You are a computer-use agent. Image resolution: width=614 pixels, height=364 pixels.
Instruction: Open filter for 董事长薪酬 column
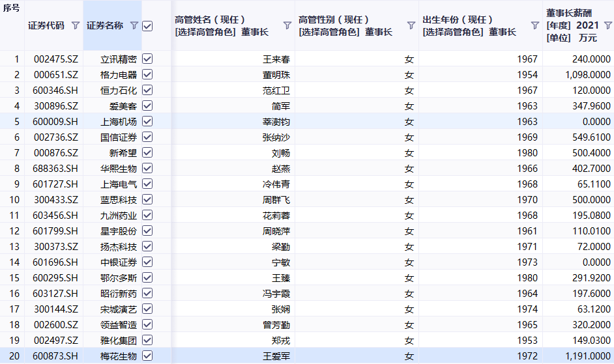point(607,25)
